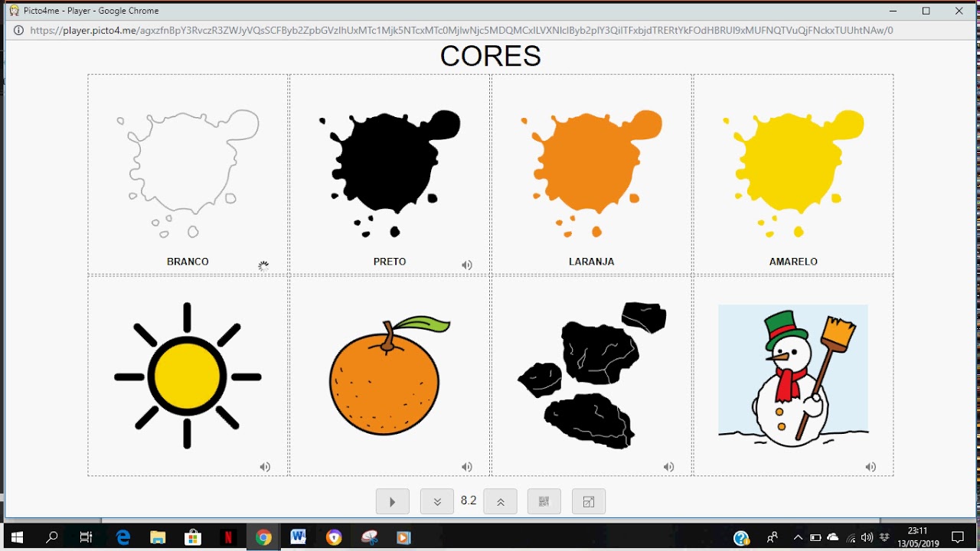Open volume control in system tray

(x=867, y=537)
